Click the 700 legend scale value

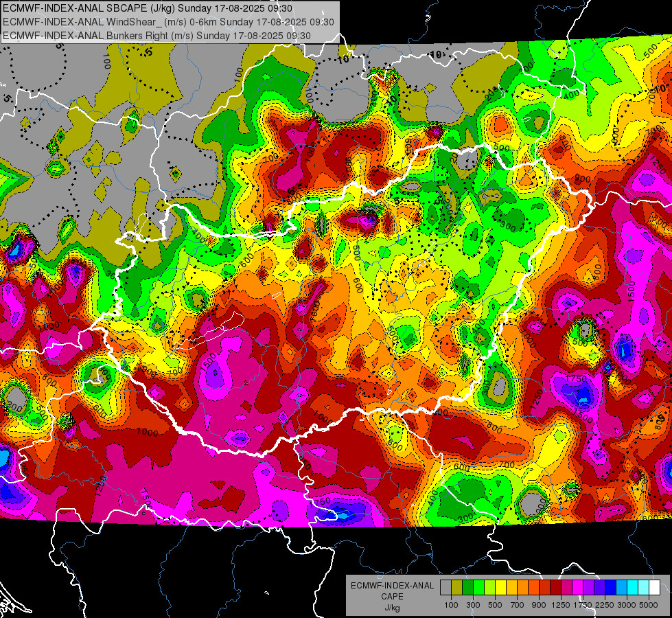click(518, 605)
